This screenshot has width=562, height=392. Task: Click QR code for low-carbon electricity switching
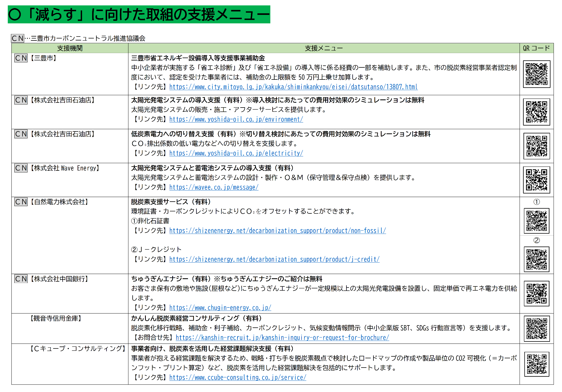[x=536, y=146]
